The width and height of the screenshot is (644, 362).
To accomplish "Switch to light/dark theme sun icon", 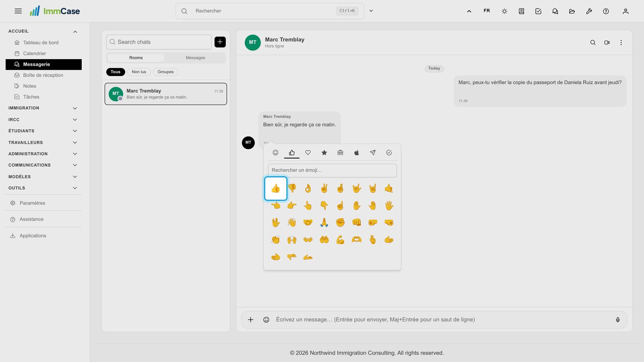I will point(504,11).
